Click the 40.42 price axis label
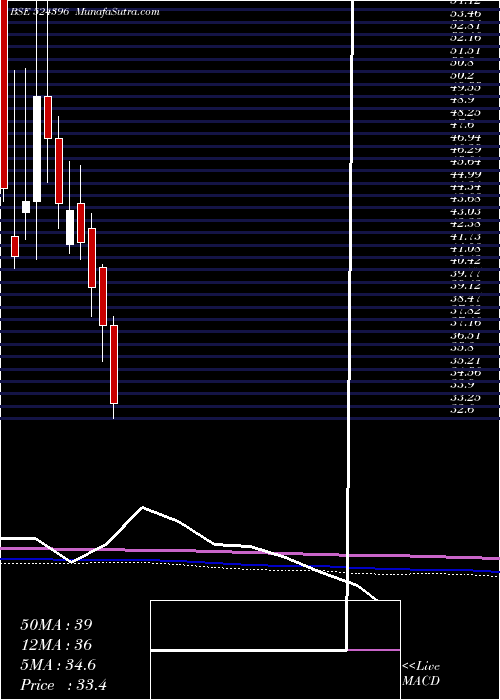The image size is (500, 700). pos(465,260)
